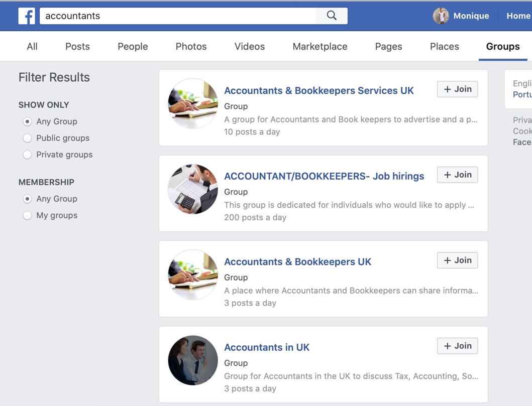532x406 pixels.
Task: Switch to the Posts tab
Action: point(77,47)
